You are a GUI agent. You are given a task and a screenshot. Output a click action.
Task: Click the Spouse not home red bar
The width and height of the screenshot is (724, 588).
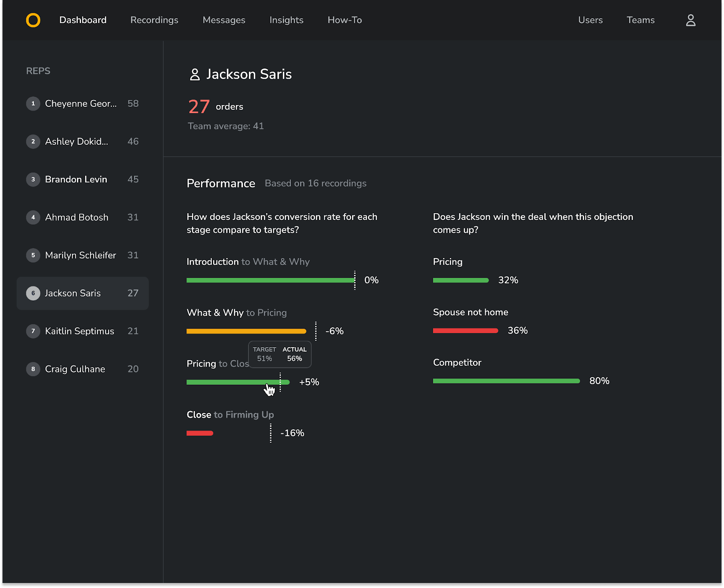point(466,331)
